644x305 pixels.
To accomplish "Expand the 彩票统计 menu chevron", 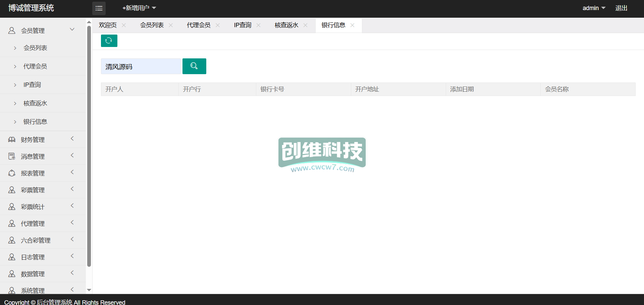I will click(72, 206).
